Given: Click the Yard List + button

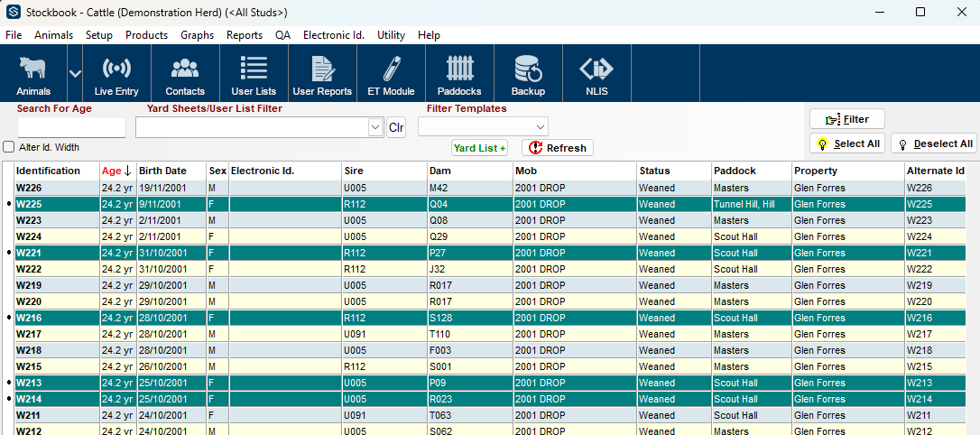Looking at the screenshot, I should (x=479, y=148).
